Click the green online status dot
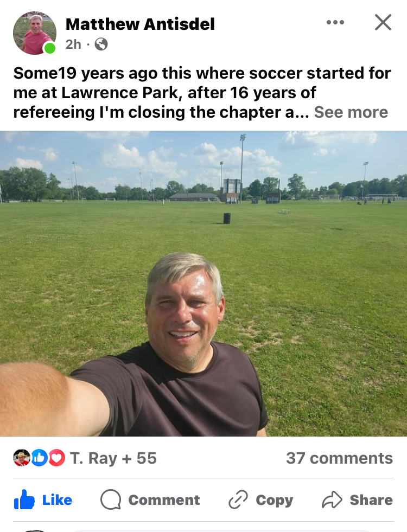The width and height of the screenshot is (407, 532). (50, 48)
